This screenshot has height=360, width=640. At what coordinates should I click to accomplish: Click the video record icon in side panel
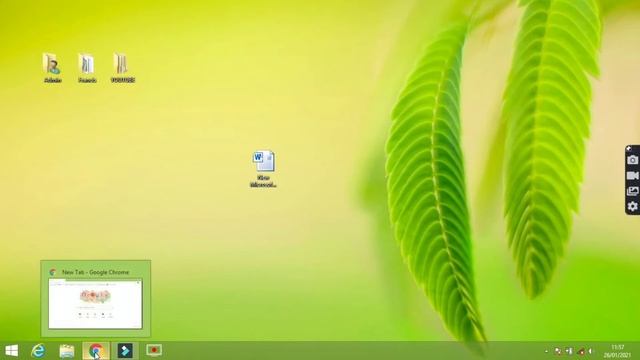point(632,176)
